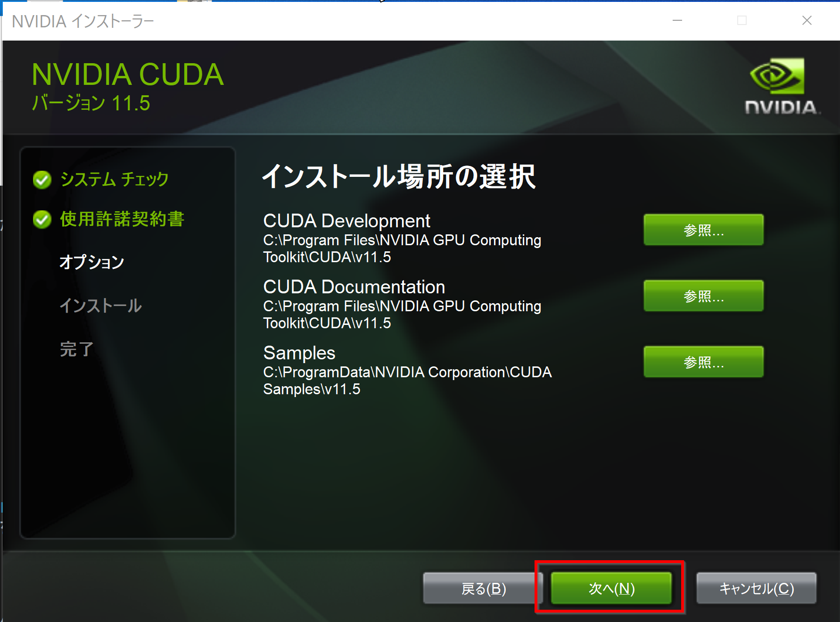
Task: Select the インストール step
Action: (x=100, y=306)
